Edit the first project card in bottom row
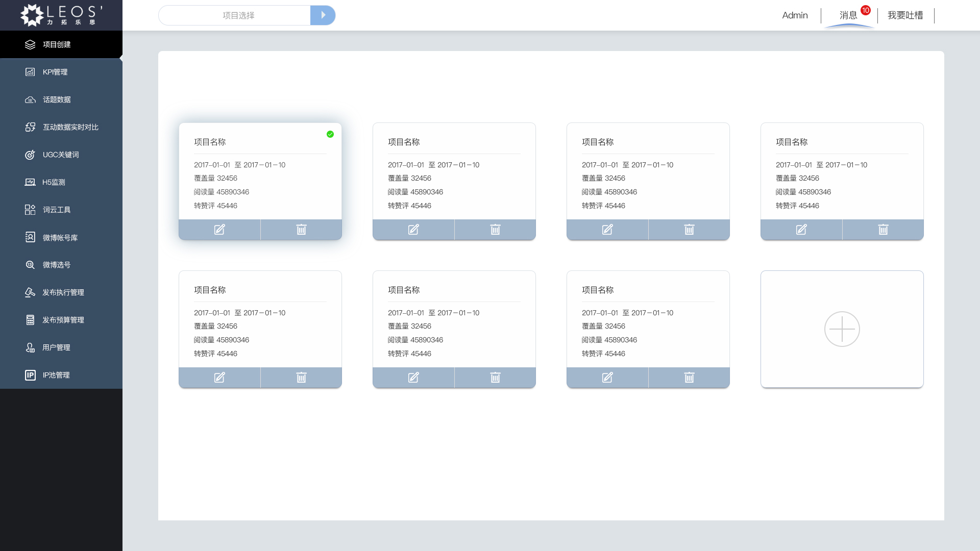The image size is (980, 551). click(219, 378)
